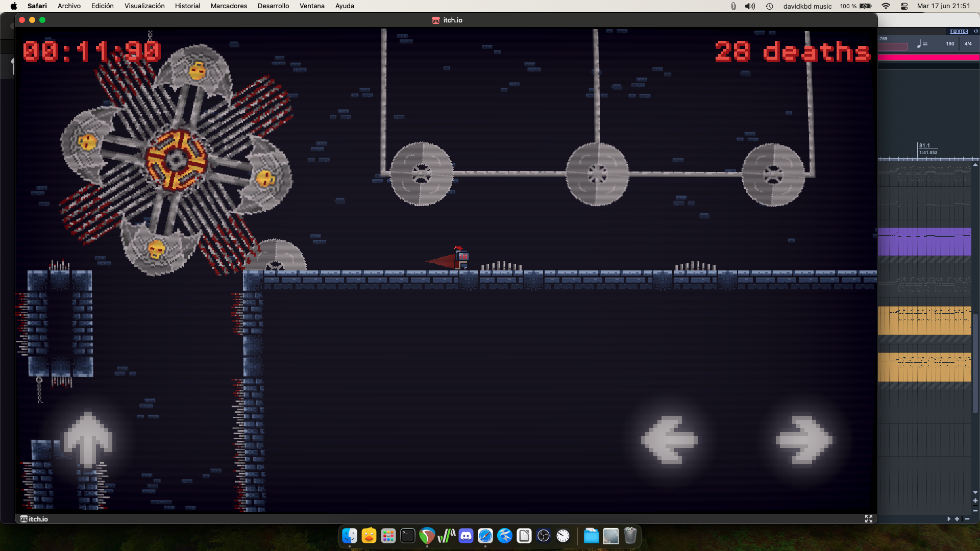This screenshot has height=551, width=980.
Task: Click the vertical scrollbar thumb in DAW
Action: [x=975, y=363]
